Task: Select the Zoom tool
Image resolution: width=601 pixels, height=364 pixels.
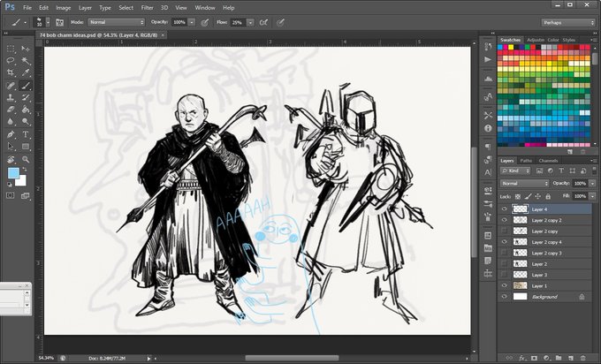Action: pos(26,159)
